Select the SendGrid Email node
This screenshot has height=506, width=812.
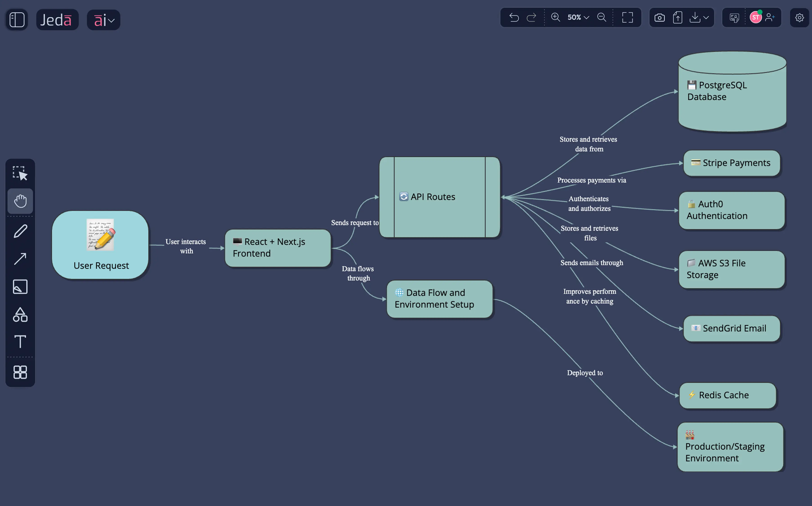[732, 329]
